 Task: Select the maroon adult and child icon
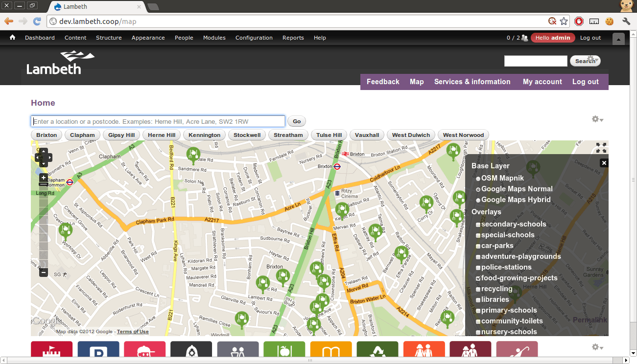470,350
